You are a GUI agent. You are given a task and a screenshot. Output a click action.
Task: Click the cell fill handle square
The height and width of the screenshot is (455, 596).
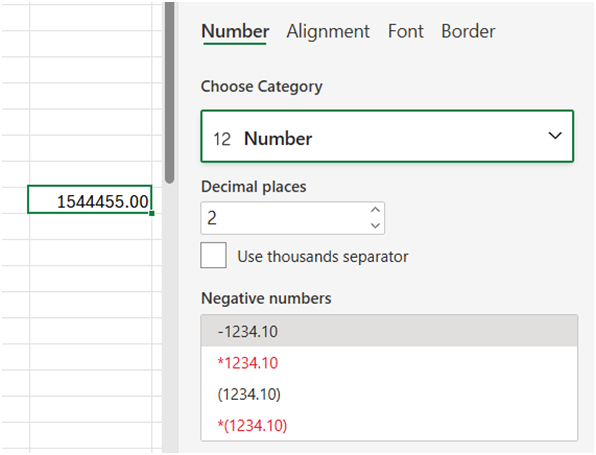152,213
